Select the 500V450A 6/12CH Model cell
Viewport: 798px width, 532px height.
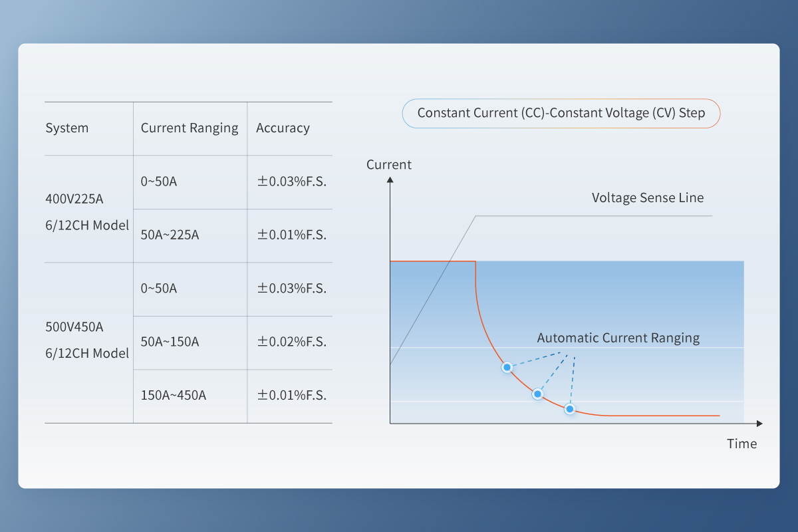87,340
